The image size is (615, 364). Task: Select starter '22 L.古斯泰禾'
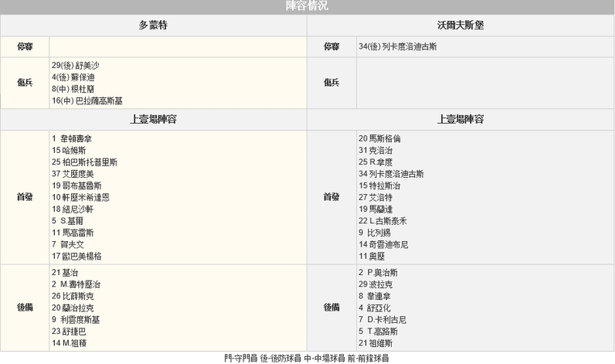(x=383, y=221)
